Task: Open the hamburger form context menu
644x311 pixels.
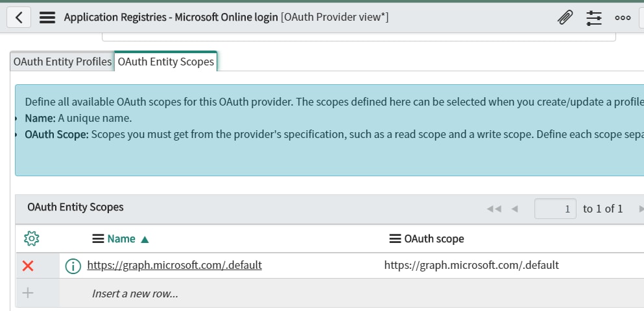Action: (47, 17)
